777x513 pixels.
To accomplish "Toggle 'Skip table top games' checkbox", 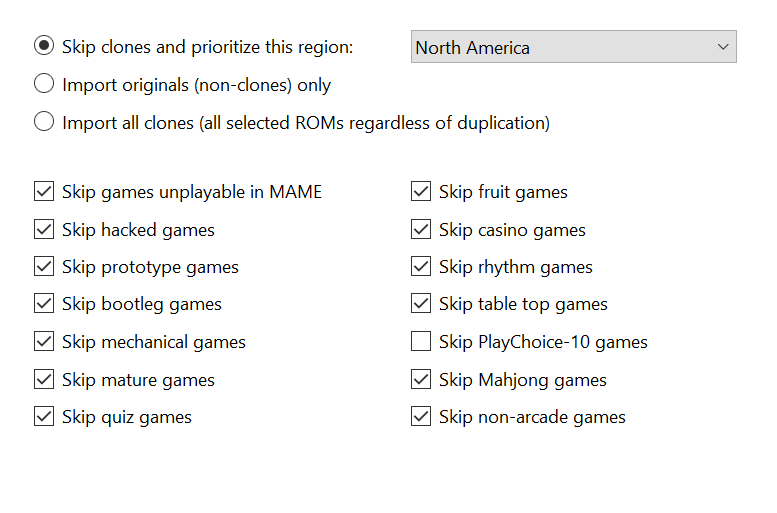I will 421,304.
